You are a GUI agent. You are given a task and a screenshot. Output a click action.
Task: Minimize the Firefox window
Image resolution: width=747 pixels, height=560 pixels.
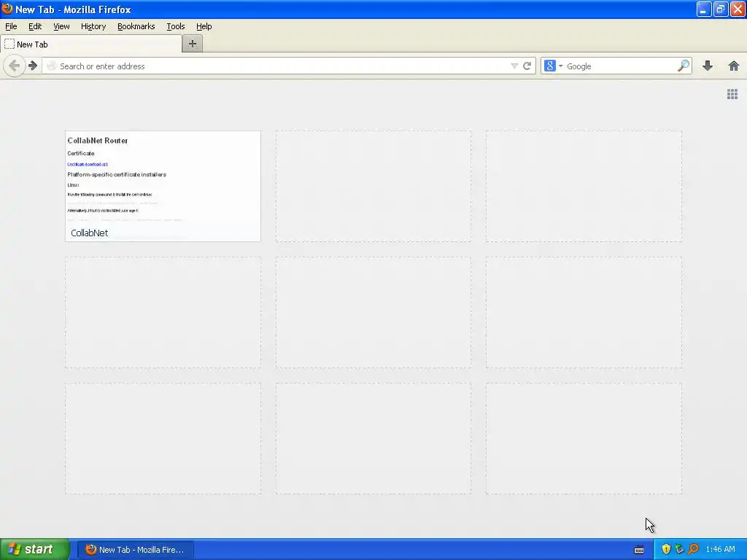[704, 9]
